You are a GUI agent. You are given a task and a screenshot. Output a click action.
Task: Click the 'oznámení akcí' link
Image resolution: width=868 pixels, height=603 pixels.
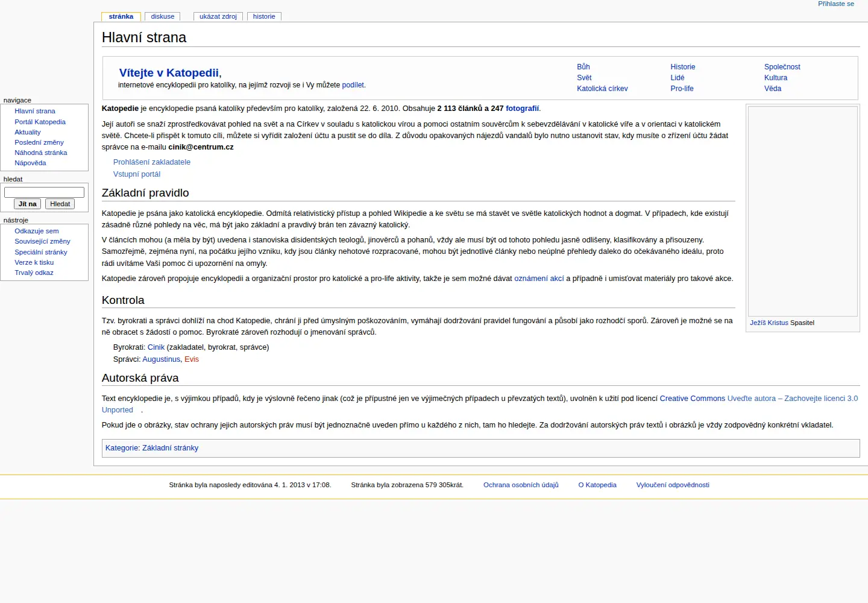pyautogui.click(x=539, y=279)
